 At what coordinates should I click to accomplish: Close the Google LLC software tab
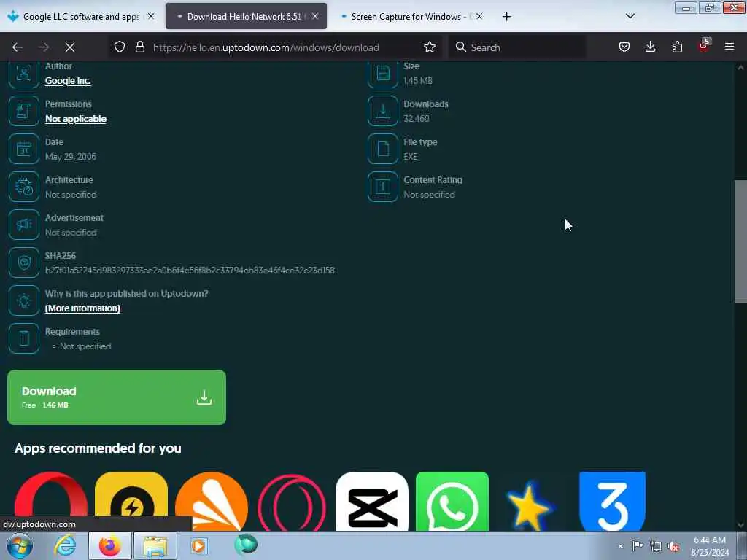pyautogui.click(x=151, y=17)
